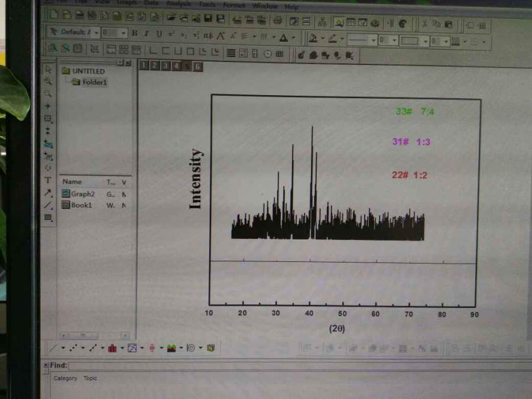Switch to layer 1 button
Screen dimensions: 532x399
coord(144,65)
